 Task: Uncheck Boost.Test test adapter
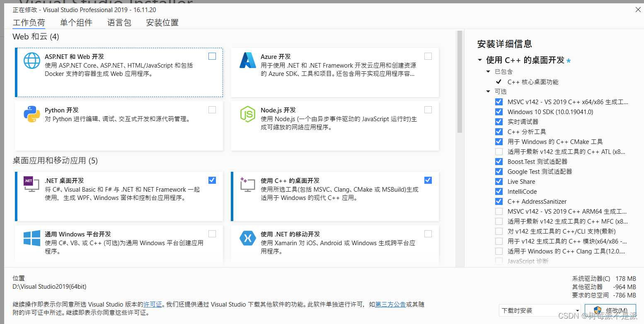pyautogui.click(x=499, y=161)
